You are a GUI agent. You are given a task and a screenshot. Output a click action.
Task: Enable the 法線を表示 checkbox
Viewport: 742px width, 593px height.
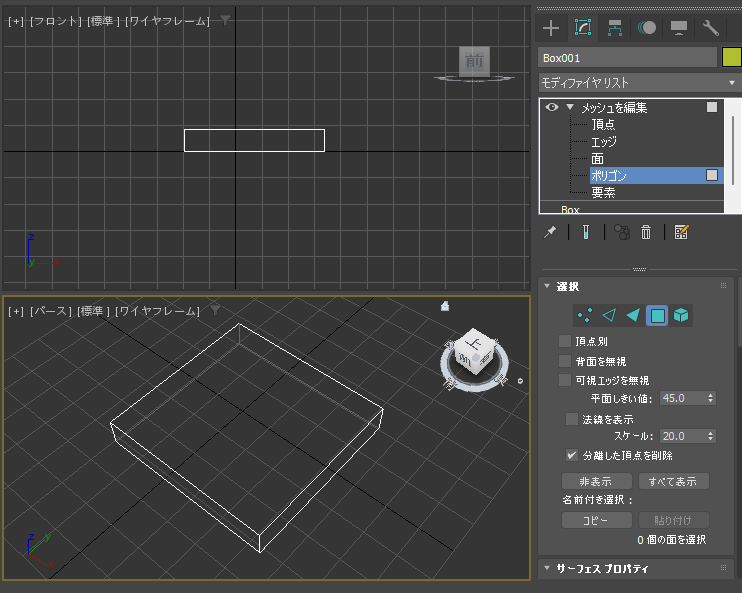click(x=572, y=419)
